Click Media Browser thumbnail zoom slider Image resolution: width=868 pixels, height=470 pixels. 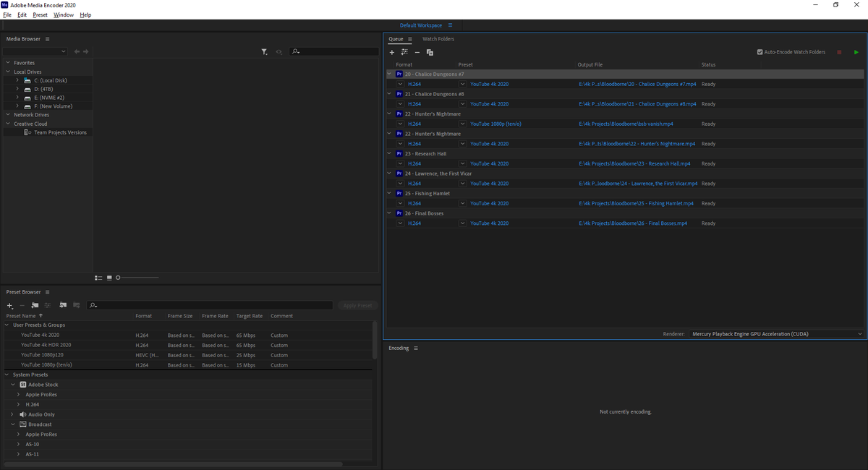tap(137, 278)
